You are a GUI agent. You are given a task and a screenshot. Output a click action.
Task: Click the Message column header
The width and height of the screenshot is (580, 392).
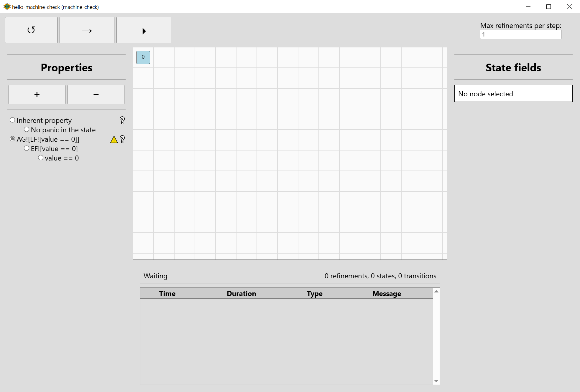point(386,293)
